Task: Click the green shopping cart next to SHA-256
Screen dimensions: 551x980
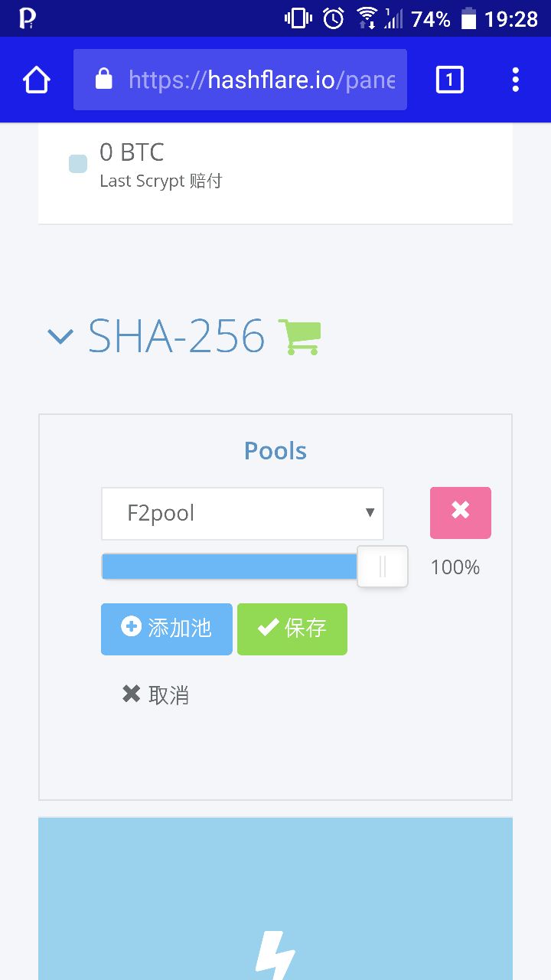Action: [299, 337]
